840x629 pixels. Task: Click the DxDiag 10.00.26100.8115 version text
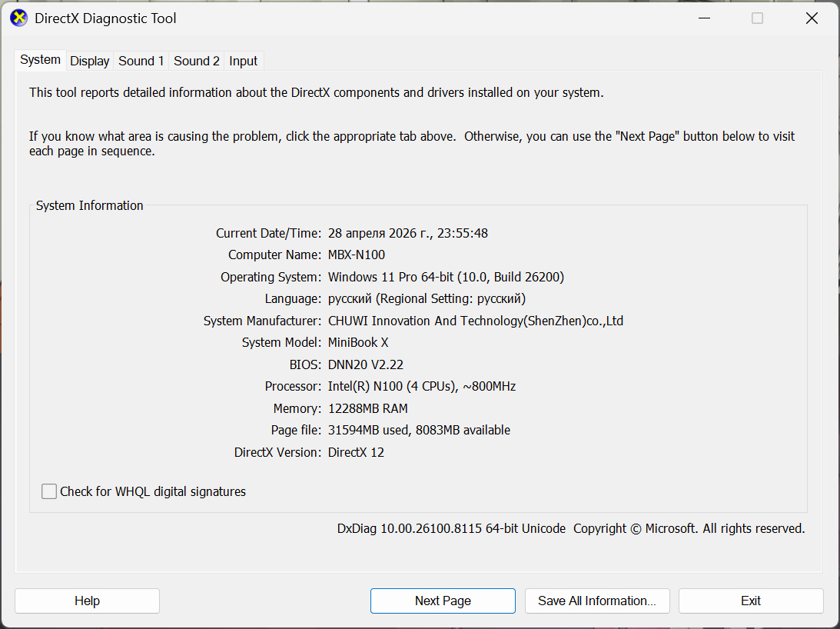[x=451, y=529]
